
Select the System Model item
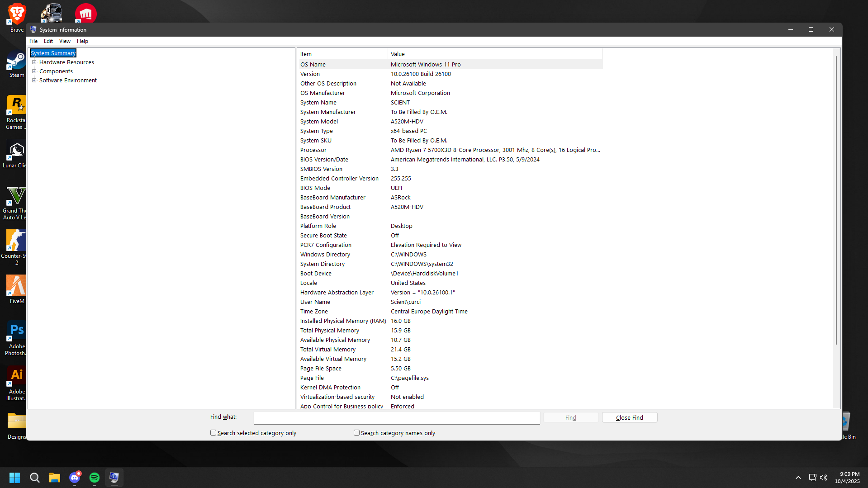(x=319, y=122)
